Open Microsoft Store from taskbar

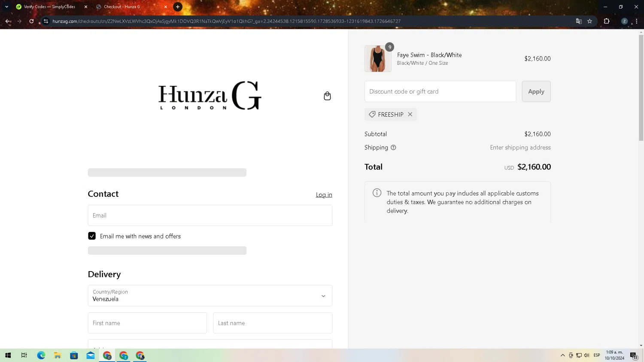pos(74,355)
